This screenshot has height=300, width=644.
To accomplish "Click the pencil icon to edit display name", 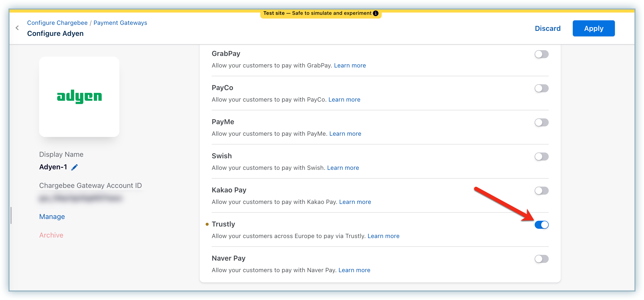I will pos(74,167).
